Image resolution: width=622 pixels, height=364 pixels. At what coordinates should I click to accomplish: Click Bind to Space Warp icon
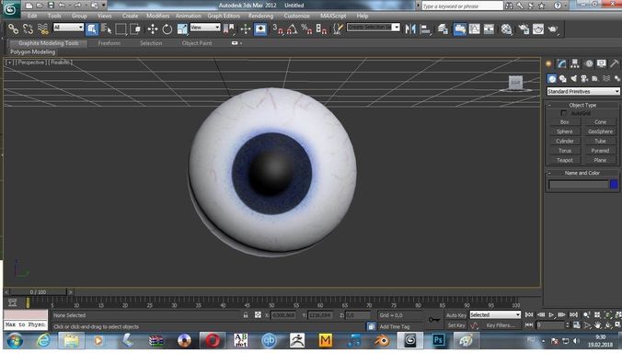pos(43,28)
